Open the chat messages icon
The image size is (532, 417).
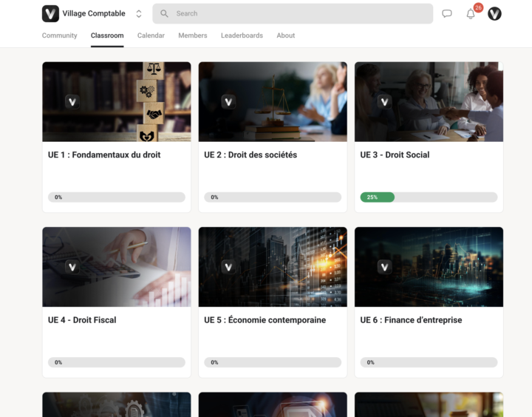click(447, 14)
